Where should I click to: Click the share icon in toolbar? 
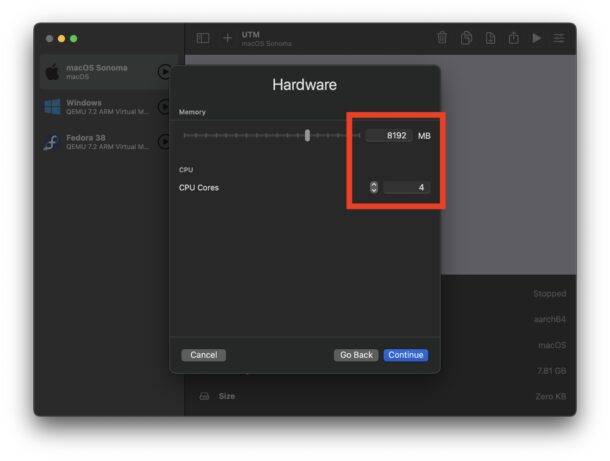[x=514, y=38]
